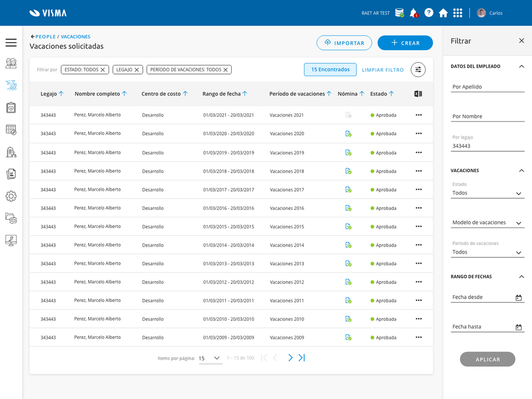Remove PERÍODO DE VACACIONES filter chip
Viewport: 532px width, 399px height.
[x=225, y=70]
